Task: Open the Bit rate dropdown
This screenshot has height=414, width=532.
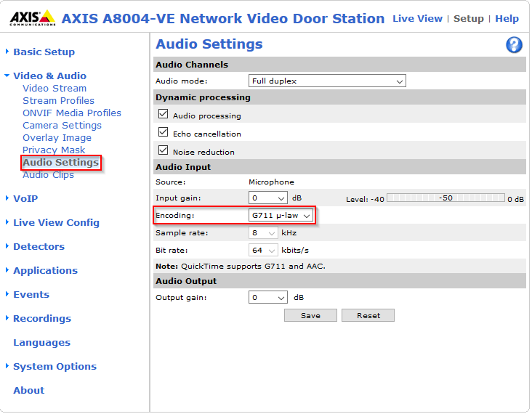Action: pos(263,251)
